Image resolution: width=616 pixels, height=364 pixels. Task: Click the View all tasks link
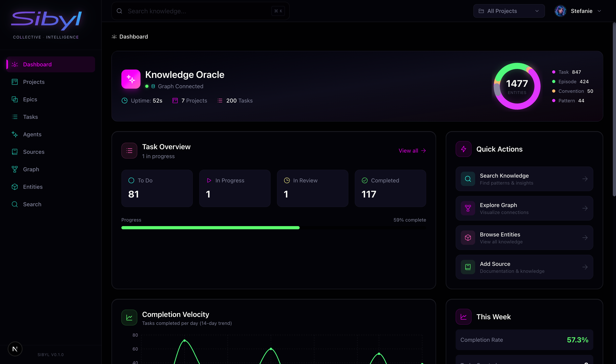click(x=412, y=151)
